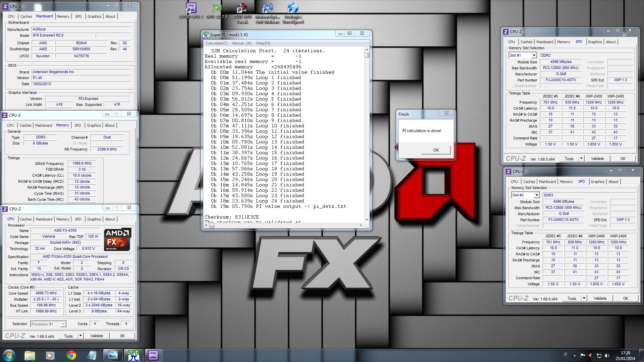Click the Checksum: 8311E3CE line

(232, 217)
